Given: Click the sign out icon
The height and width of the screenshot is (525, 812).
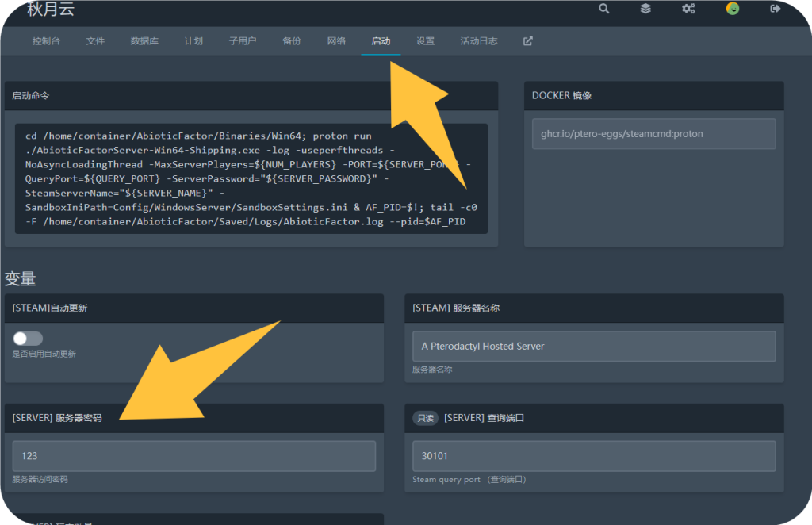Looking at the screenshot, I should (775, 9).
